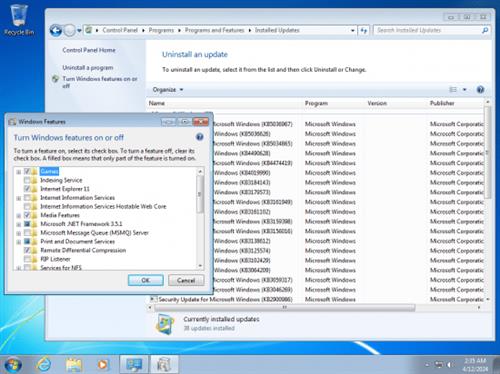Viewport: 500px width, 374px height.
Task: Click the Forward navigation arrow button
Action: [x=69, y=31]
